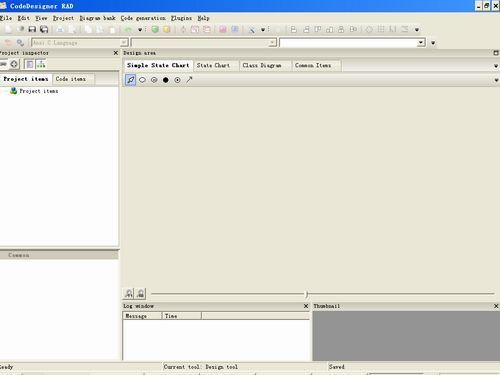Open the Project menu
The image size is (500, 375).
pos(63,18)
